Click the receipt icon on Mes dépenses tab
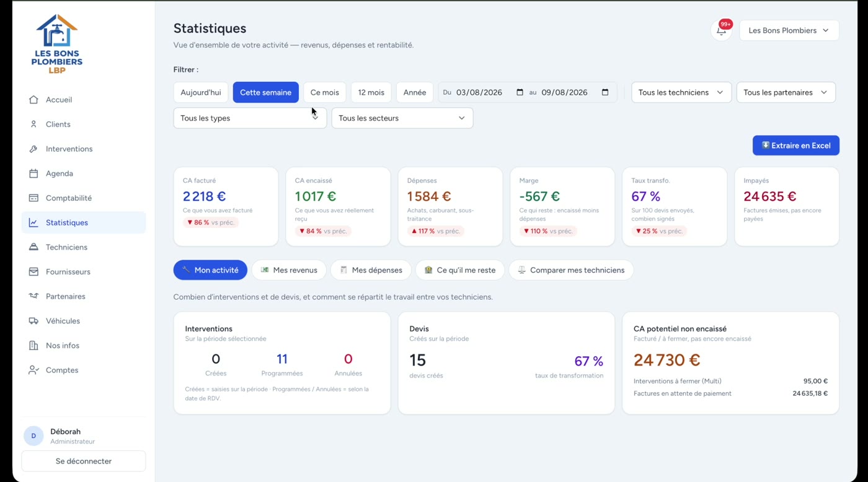 (x=343, y=270)
